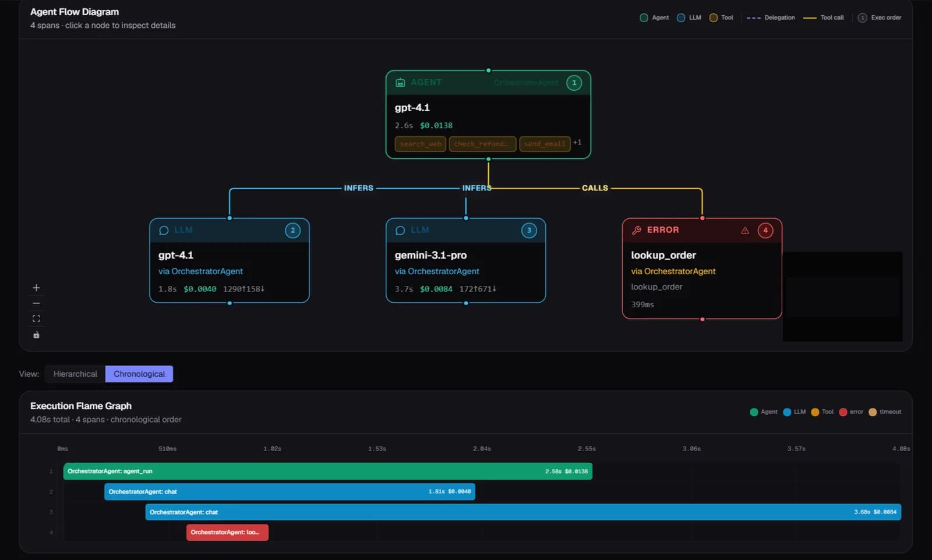Image resolution: width=932 pixels, height=560 pixels.
Task: Select the Chronological view tab
Action: click(x=139, y=374)
